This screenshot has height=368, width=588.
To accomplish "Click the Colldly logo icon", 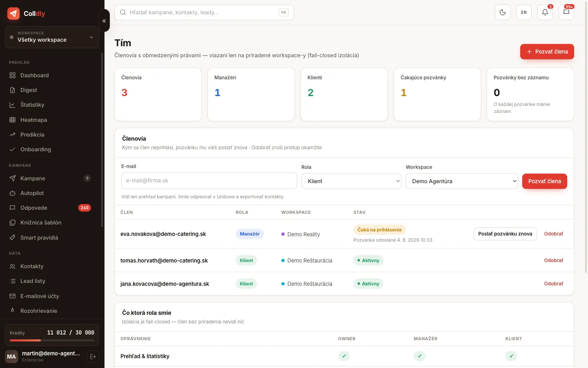I will [x=13, y=13].
